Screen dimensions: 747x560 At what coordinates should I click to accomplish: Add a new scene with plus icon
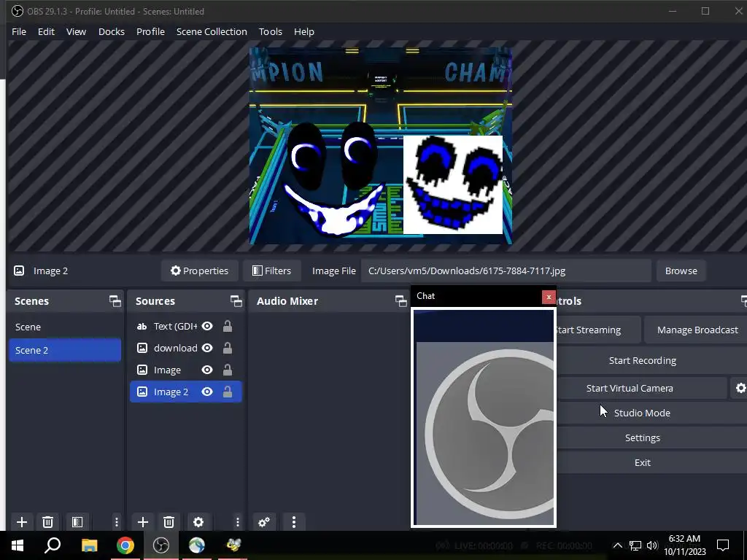(21, 522)
